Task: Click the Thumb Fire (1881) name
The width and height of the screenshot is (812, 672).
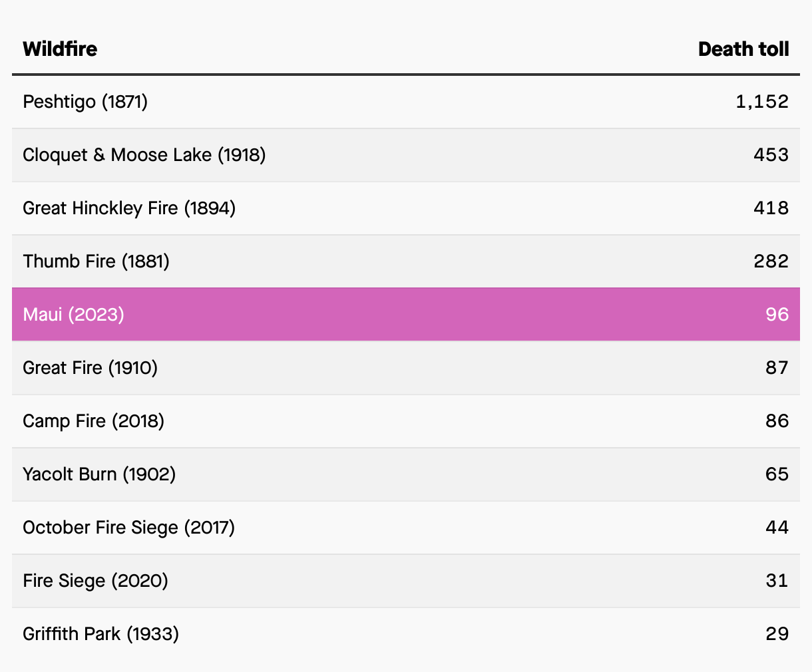Action: pyautogui.click(x=96, y=261)
